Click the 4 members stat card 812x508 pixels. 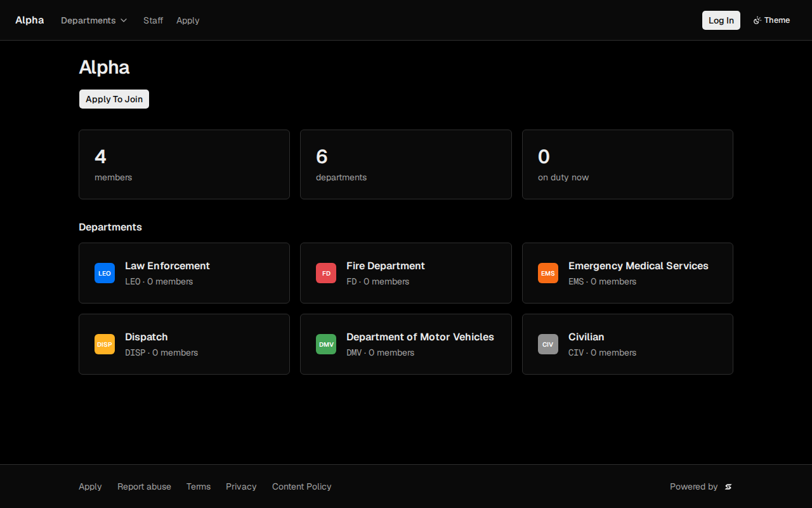coord(184,164)
